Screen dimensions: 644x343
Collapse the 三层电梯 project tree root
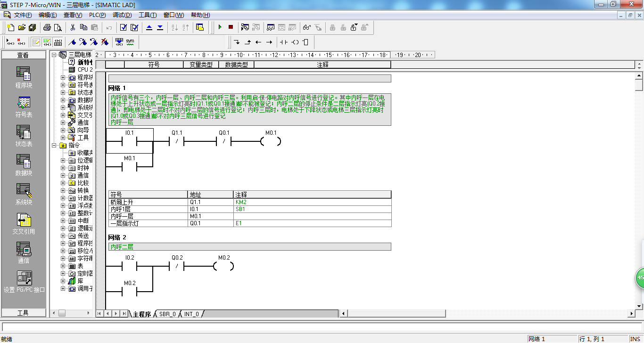[54, 55]
